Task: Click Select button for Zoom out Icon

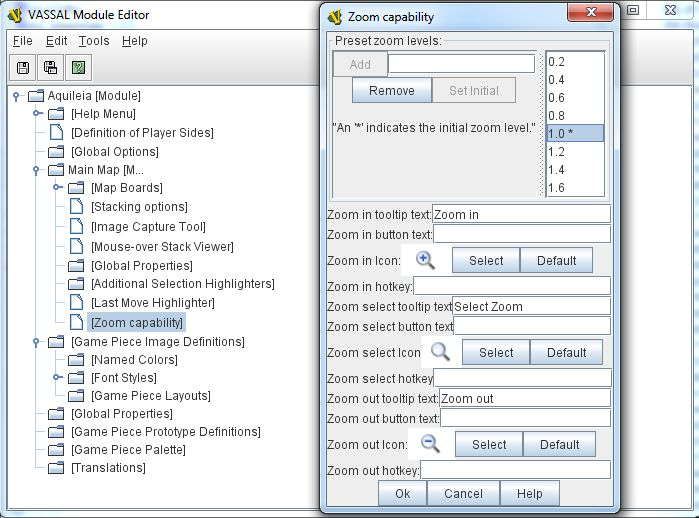Action: tap(489, 444)
